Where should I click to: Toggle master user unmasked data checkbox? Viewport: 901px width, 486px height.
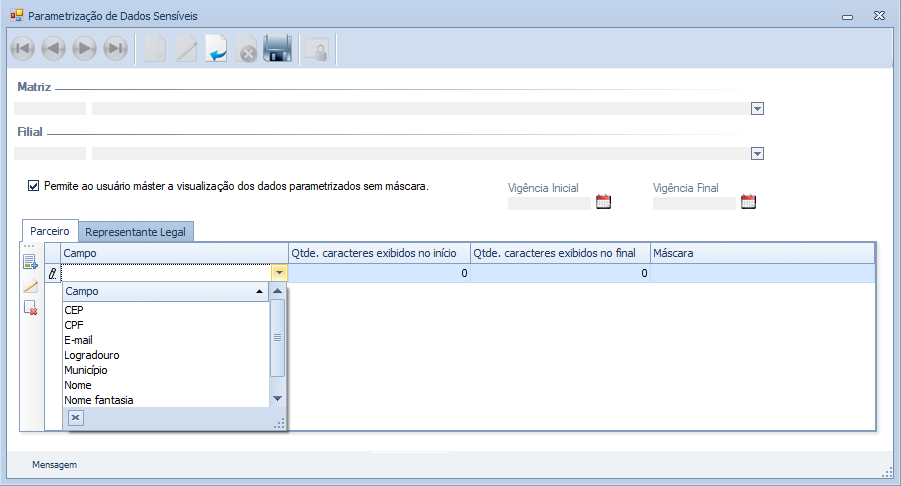pyautogui.click(x=34, y=185)
